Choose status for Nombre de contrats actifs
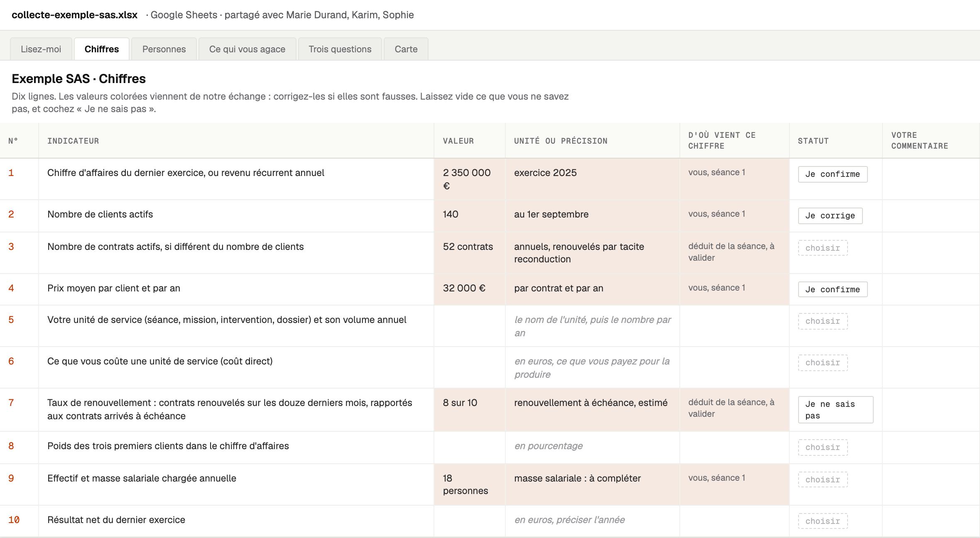Image resolution: width=980 pixels, height=538 pixels. (823, 248)
